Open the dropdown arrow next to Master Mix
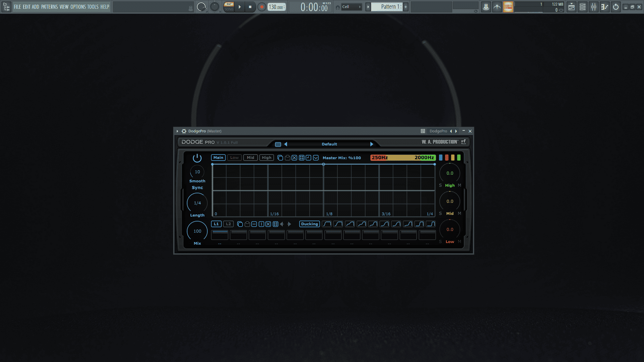This screenshot has width=644, height=362. pos(316,158)
